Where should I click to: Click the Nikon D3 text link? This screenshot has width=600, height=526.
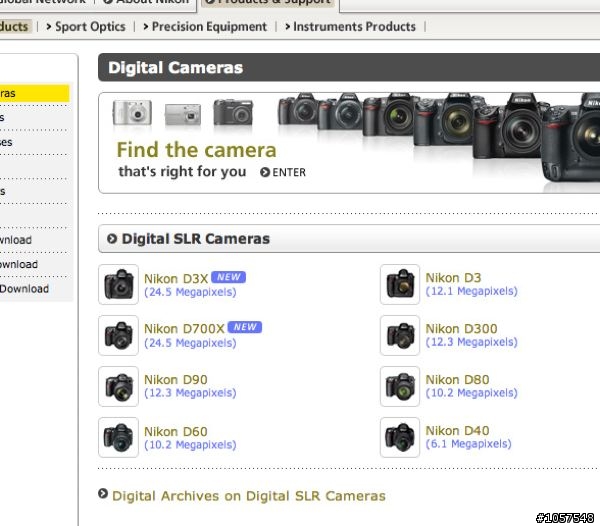click(453, 277)
